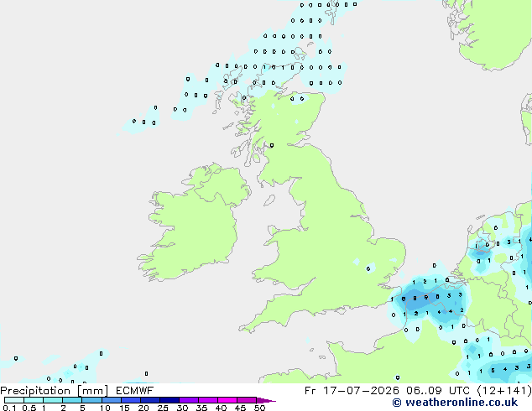Click the purple arrow ending the legend
The width and height of the screenshot is (532, 411).
pos(266,400)
